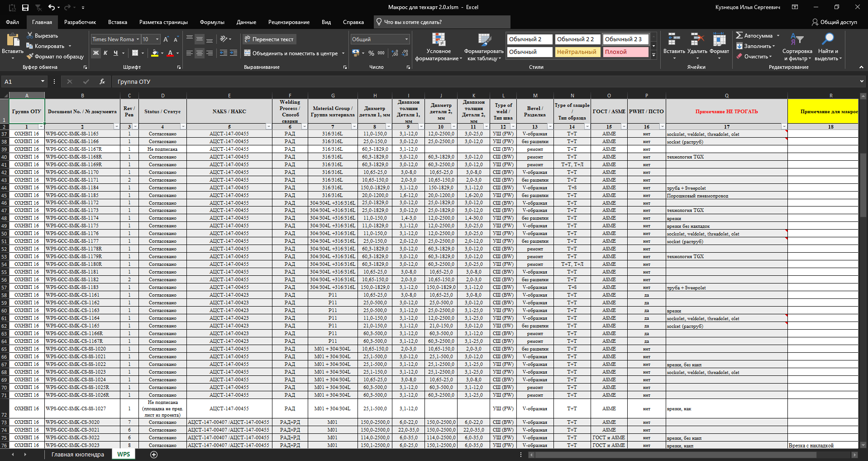Click the yellow fill color button
The image size is (868, 461).
155,53
